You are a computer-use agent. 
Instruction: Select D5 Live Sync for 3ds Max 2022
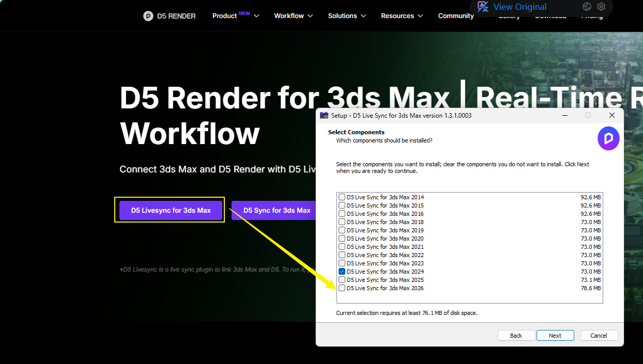[x=342, y=255]
